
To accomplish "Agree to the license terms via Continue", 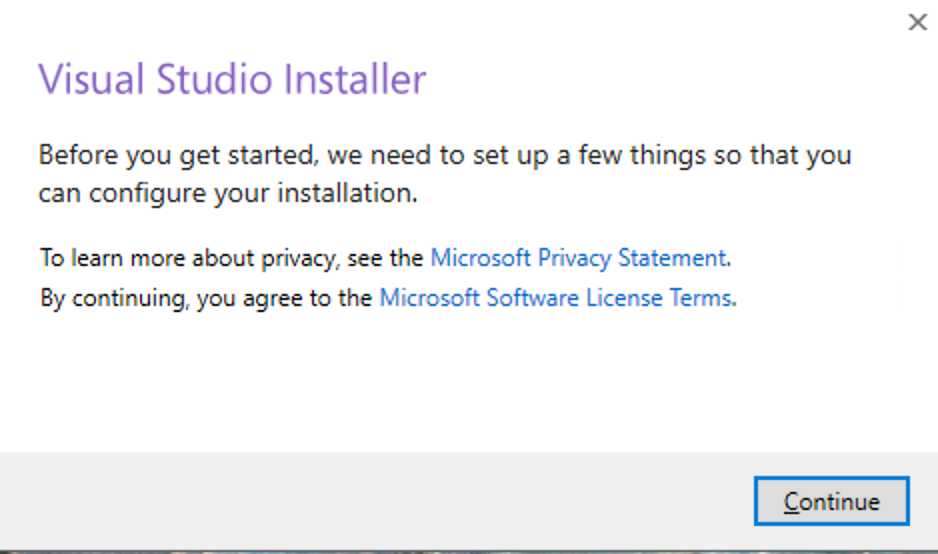I will pos(831,501).
